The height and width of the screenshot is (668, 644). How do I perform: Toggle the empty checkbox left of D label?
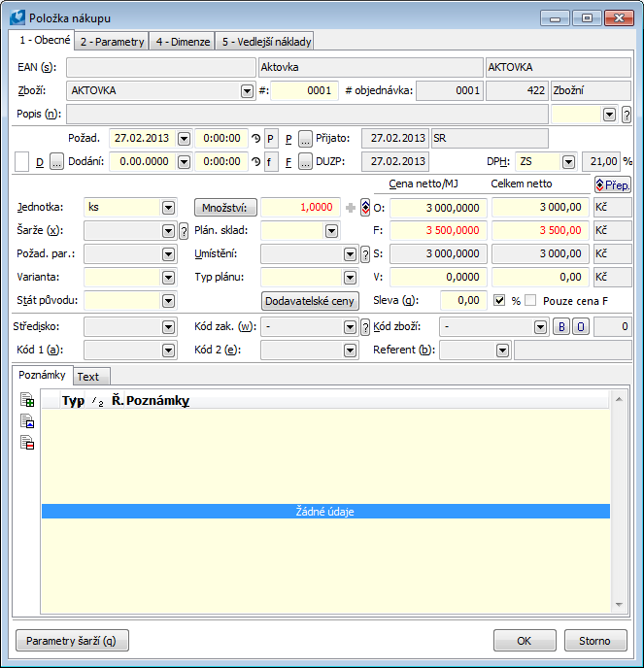pos(21,162)
